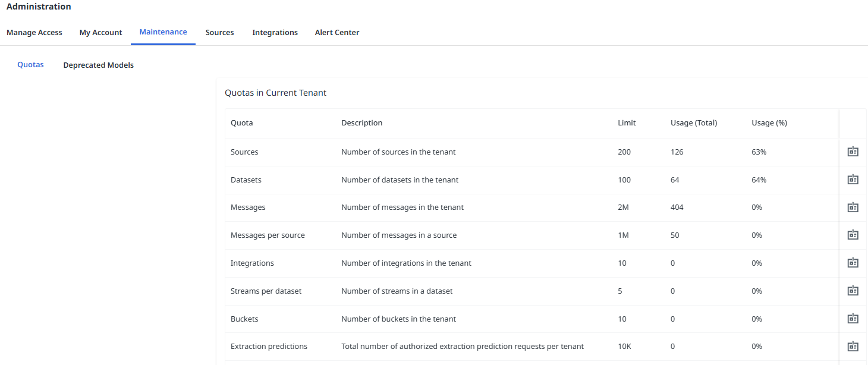Select the Maintenance tab

(163, 32)
